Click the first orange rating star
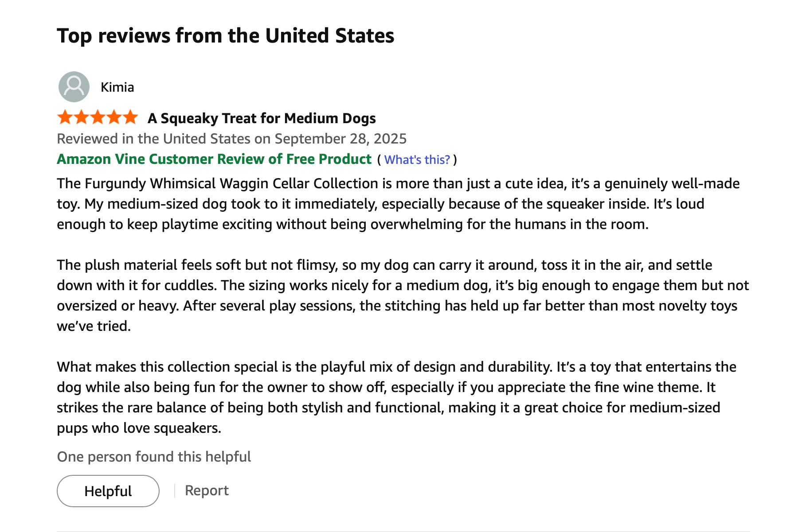 click(x=65, y=117)
